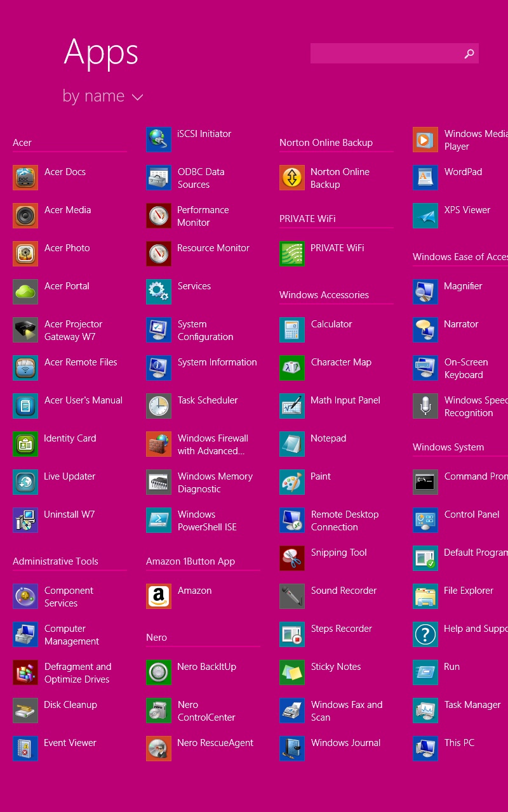The image size is (508, 812).
Task: Select the Windows Accessories group header
Action: pos(324,295)
